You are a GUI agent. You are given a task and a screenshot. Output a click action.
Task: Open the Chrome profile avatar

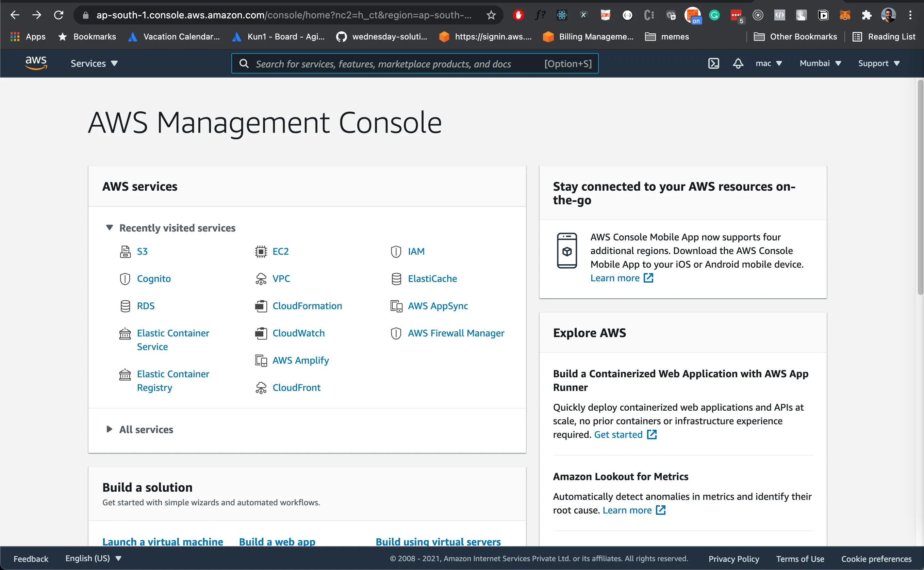tap(888, 15)
